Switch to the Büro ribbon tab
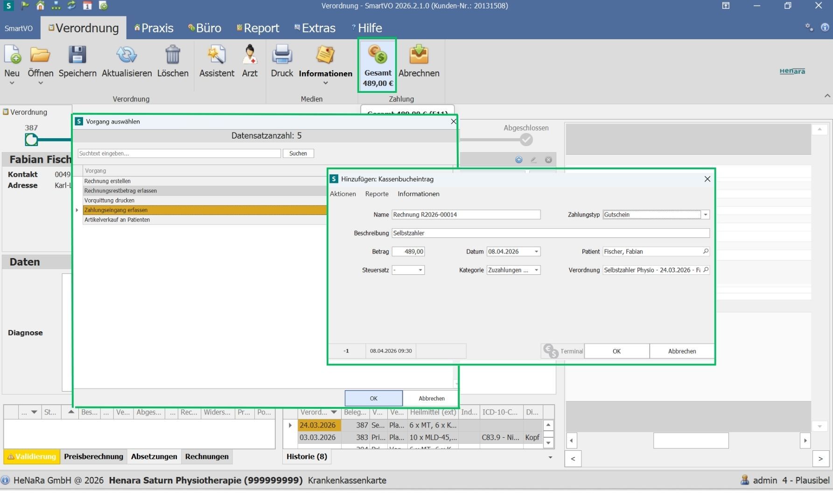The height and width of the screenshot is (504, 833). pyautogui.click(x=204, y=28)
